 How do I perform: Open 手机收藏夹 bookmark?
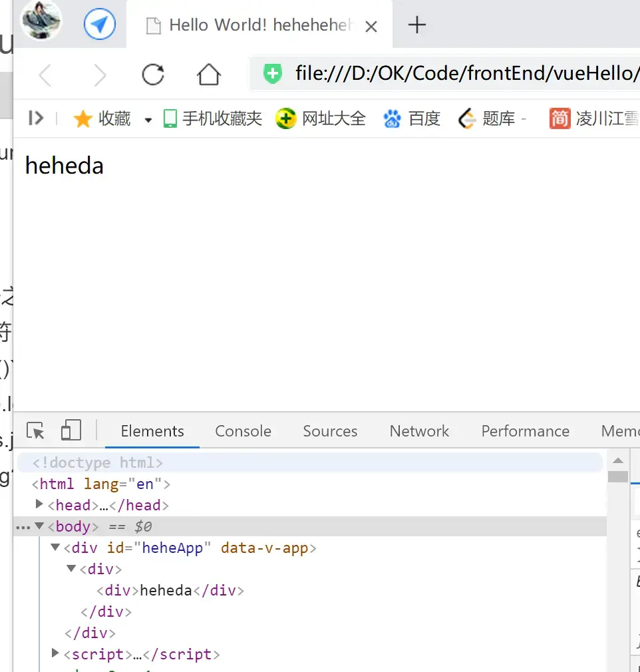click(213, 118)
